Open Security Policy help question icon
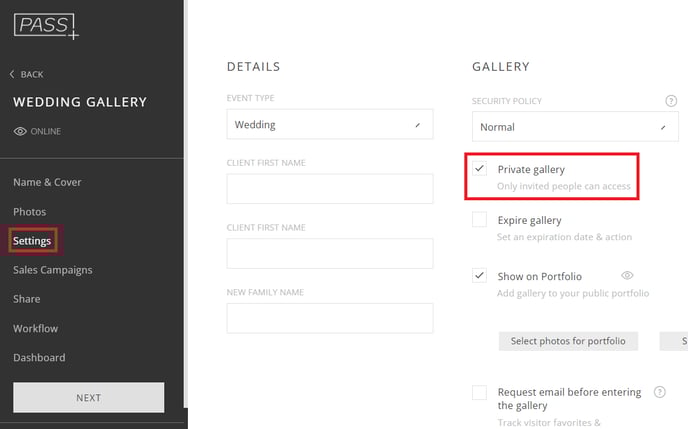This screenshot has width=688, height=429. coord(670,101)
